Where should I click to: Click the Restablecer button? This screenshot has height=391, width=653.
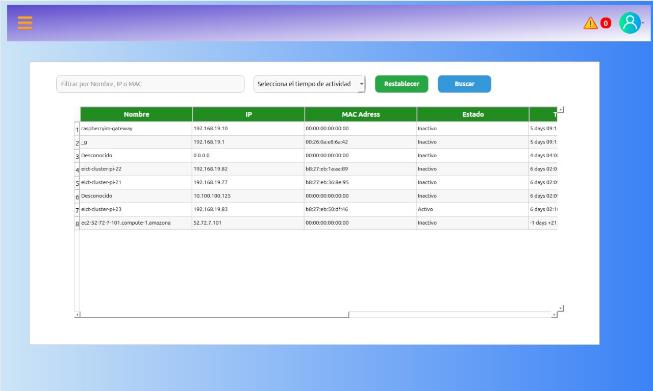click(x=401, y=84)
